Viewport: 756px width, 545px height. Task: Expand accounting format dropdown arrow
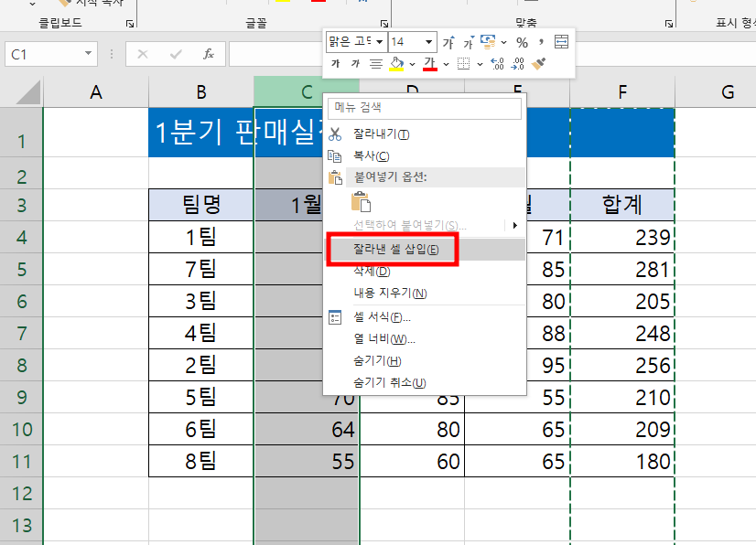(x=503, y=42)
